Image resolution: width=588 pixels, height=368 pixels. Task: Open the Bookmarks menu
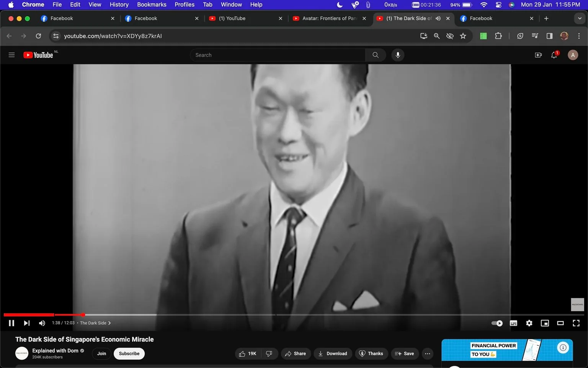click(x=152, y=5)
